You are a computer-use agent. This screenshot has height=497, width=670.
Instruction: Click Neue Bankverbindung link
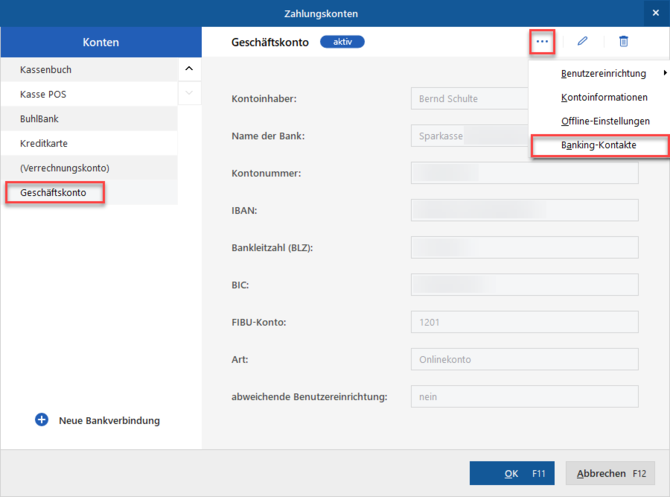(x=109, y=421)
